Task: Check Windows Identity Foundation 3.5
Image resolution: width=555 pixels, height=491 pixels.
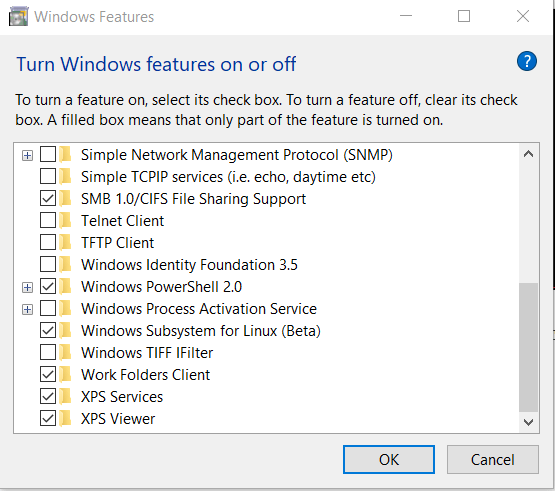Action: (x=48, y=264)
